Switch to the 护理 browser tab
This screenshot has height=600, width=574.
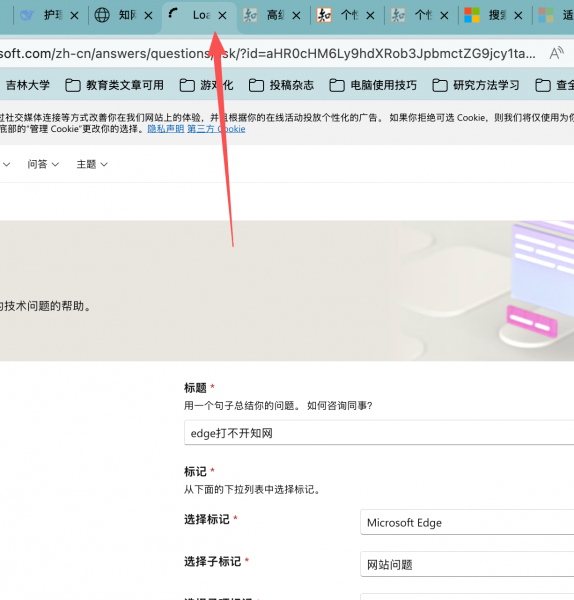coord(48,15)
